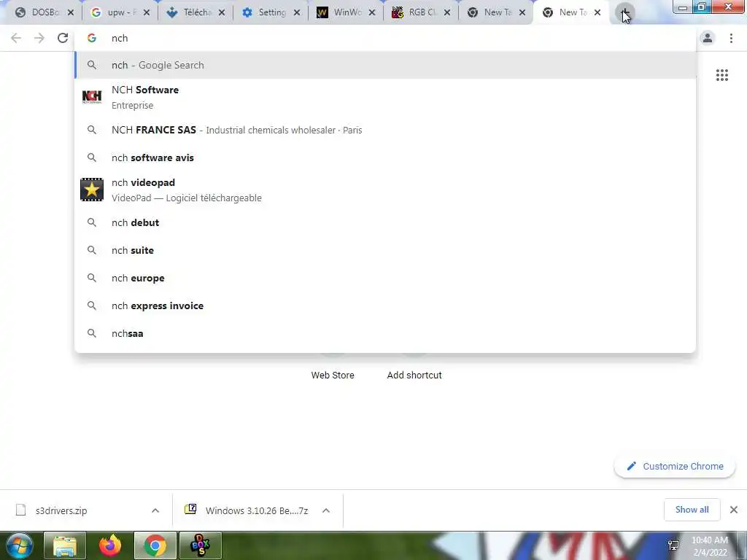Open a new tab with plus button
Image resolution: width=747 pixels, height=560 pixels.
tap(624, 13)
